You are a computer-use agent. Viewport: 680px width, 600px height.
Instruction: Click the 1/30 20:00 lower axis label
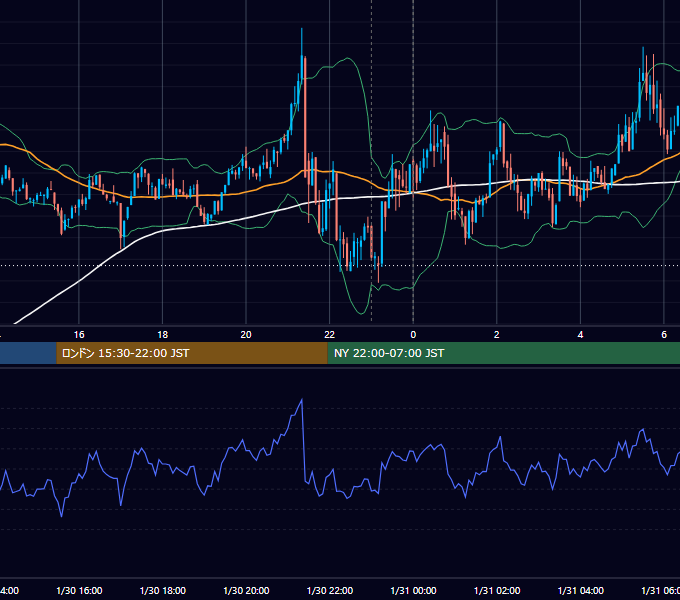click(x=246, y=590)
